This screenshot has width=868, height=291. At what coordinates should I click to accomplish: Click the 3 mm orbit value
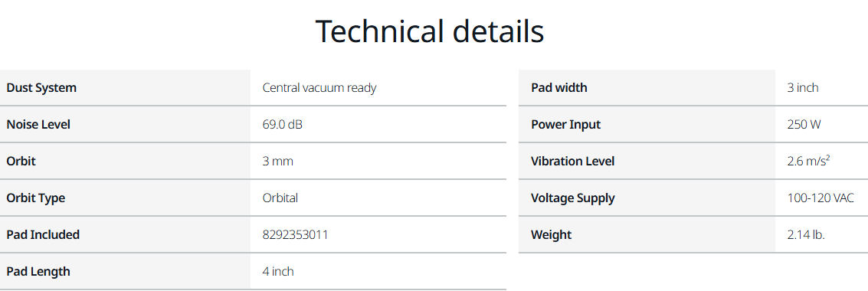tap(278, 161)
